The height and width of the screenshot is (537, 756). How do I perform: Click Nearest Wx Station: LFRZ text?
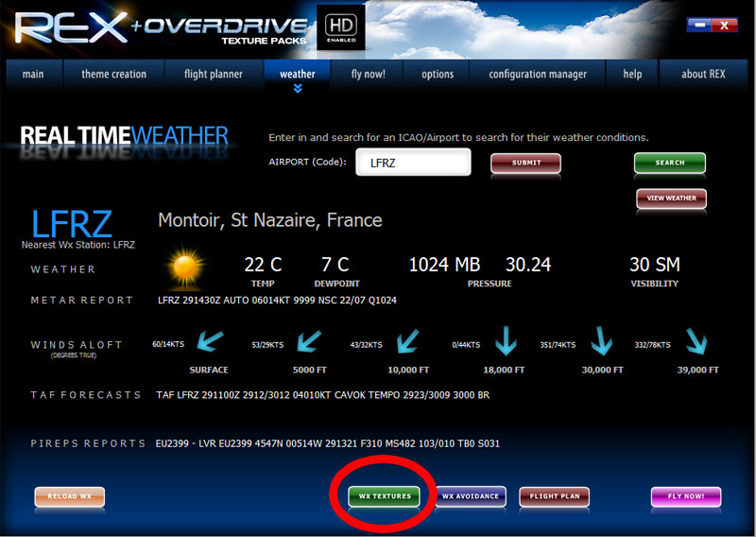(x=78, y=245)
